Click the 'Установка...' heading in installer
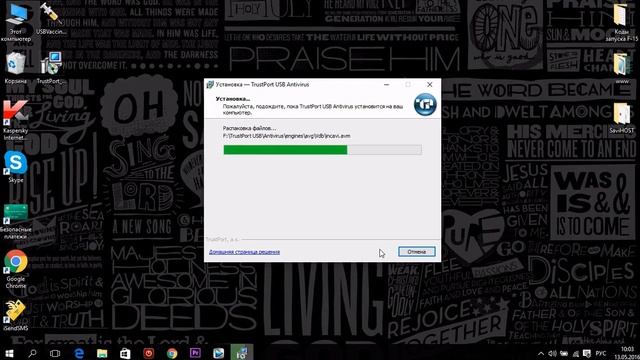The width and height of the screenshot is (640, 360). 233,99
